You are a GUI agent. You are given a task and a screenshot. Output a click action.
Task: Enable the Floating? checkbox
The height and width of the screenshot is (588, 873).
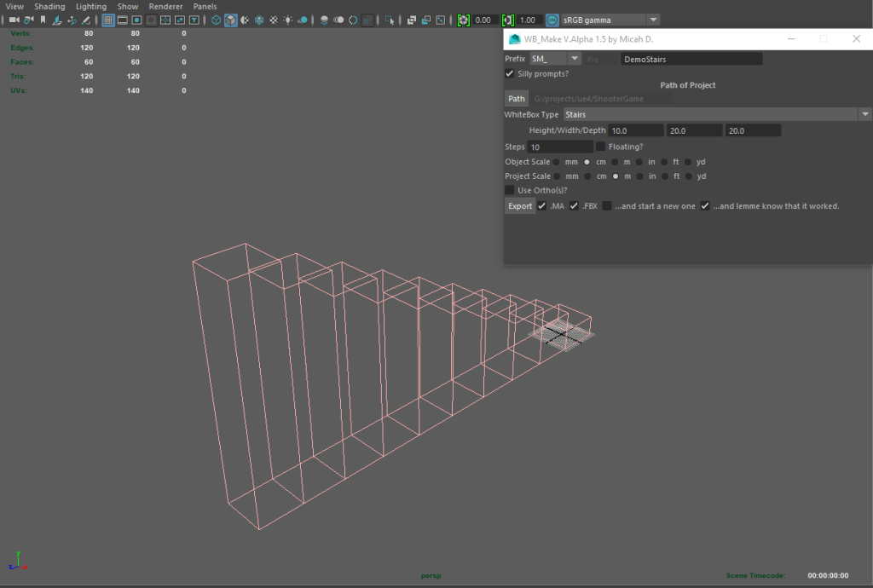(x=600, y=147)
